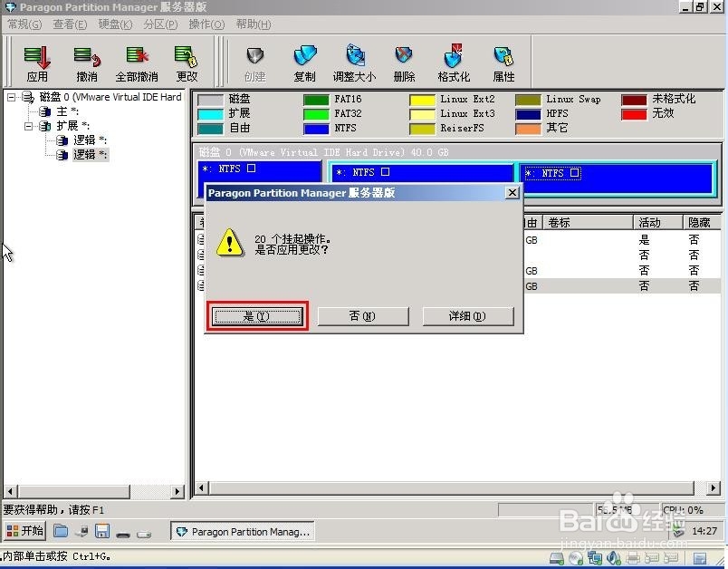Select the rightmost NTFS logical partition block
Image resolution: width=728 pixels, height=569 pixels.
click(617, 177)
